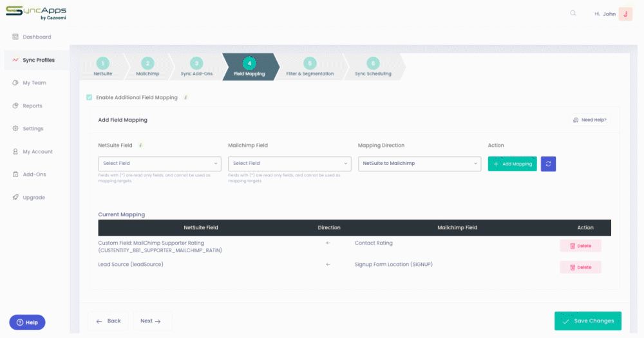Viewport: 644px width, 338px height.
Task: Click the Sync Profiles sidebar icon
Action: (15, 60)
